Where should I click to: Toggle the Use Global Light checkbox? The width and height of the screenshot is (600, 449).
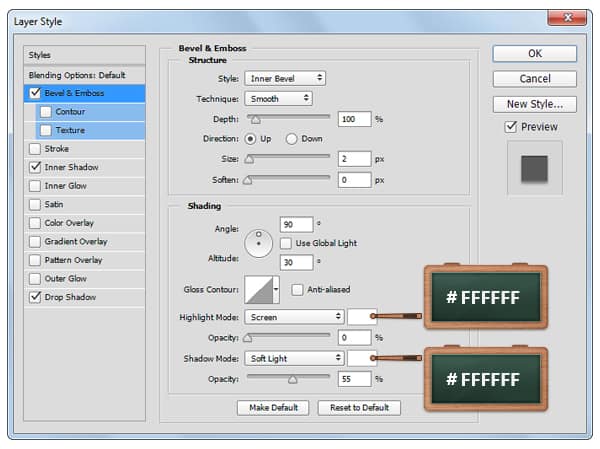(286, 243)
